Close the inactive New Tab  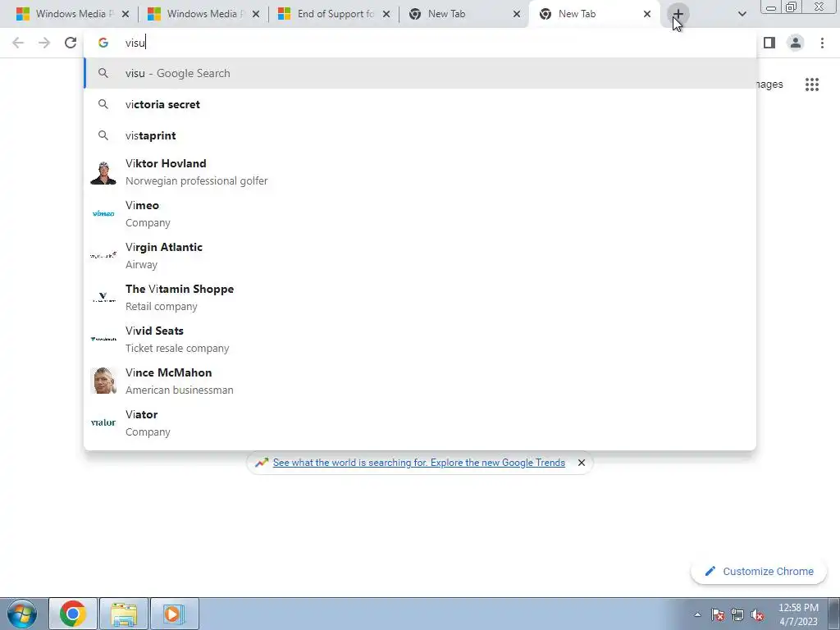517,15
